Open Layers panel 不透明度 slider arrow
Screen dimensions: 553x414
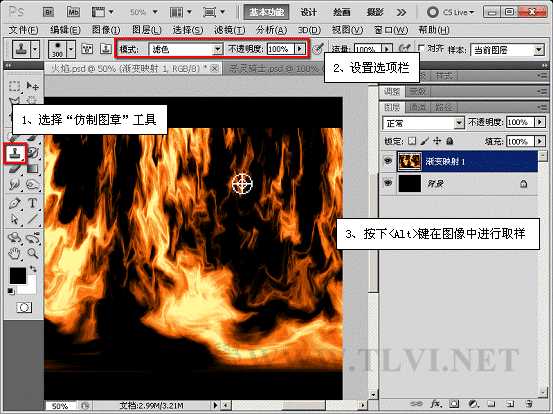[x=540, y=122]
